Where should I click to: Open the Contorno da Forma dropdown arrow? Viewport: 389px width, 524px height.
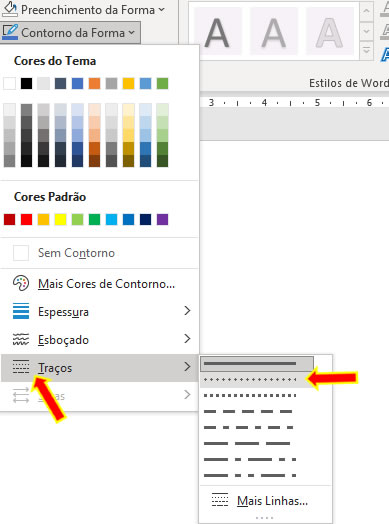(x=132, y=32)
